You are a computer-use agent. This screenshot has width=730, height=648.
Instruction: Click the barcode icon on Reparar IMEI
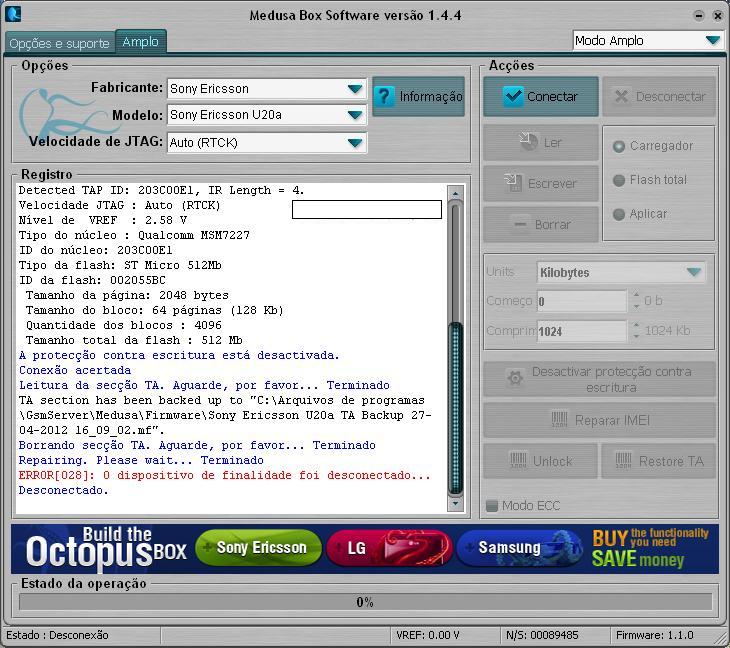point(559,419)
